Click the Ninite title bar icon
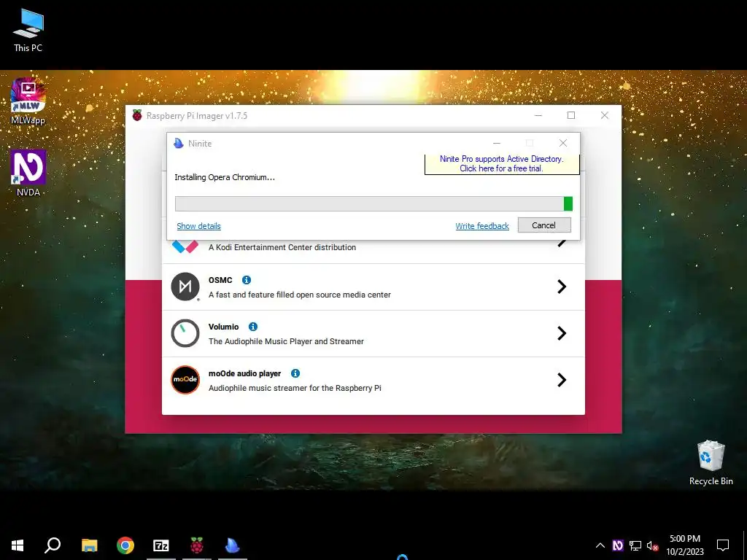Screen dimensions: 747x560 pos(179,144)
